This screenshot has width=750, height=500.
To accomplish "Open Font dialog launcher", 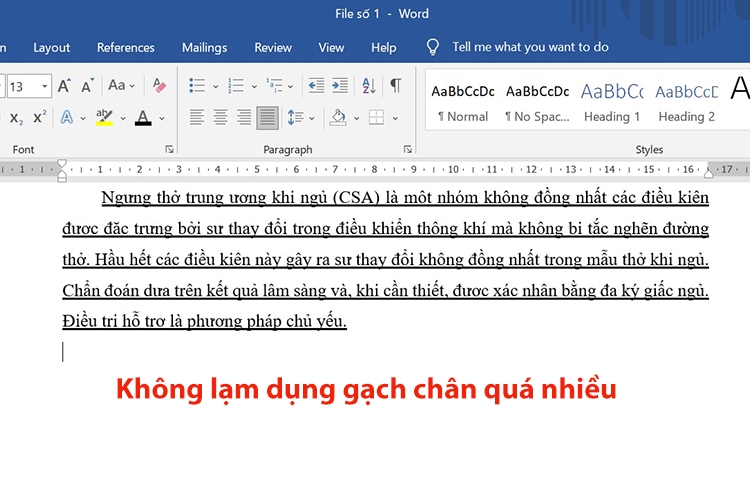I will pyautogui.click(x=169, y=149).
